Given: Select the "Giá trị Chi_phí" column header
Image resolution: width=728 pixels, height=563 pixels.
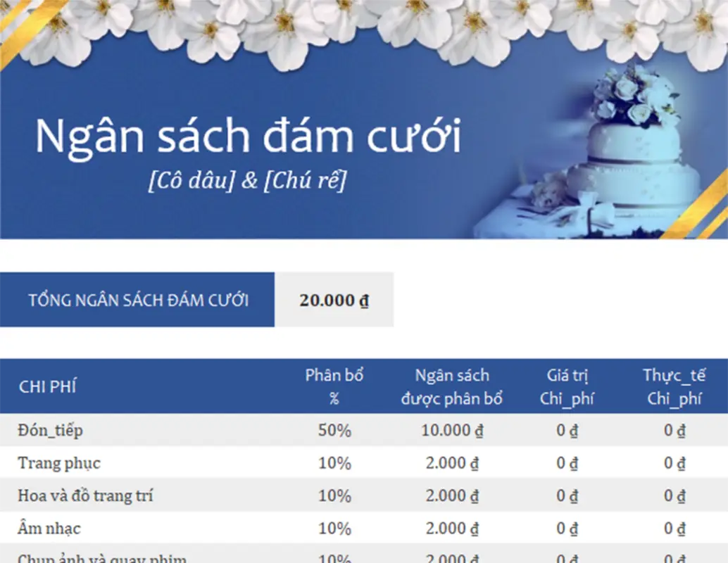Looking at the screenshot, I should tap(567, 386).
